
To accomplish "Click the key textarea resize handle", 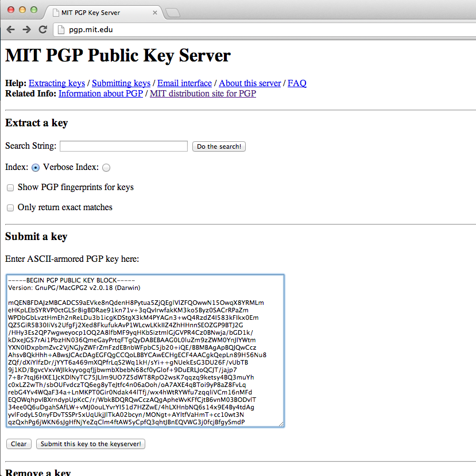I will 281,424.
